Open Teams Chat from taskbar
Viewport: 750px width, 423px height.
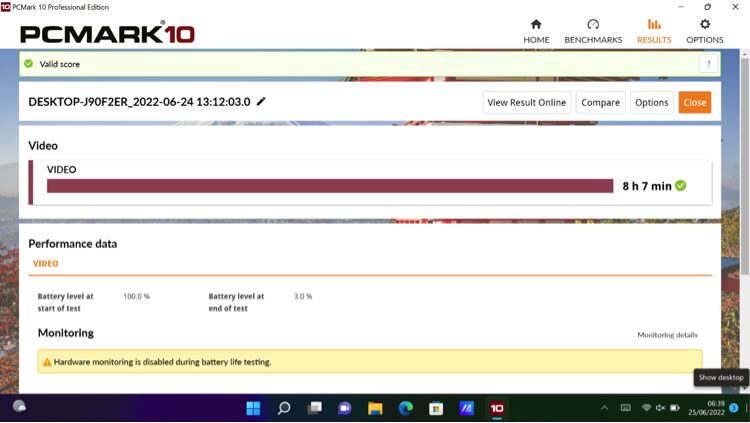tap(344, 408)
